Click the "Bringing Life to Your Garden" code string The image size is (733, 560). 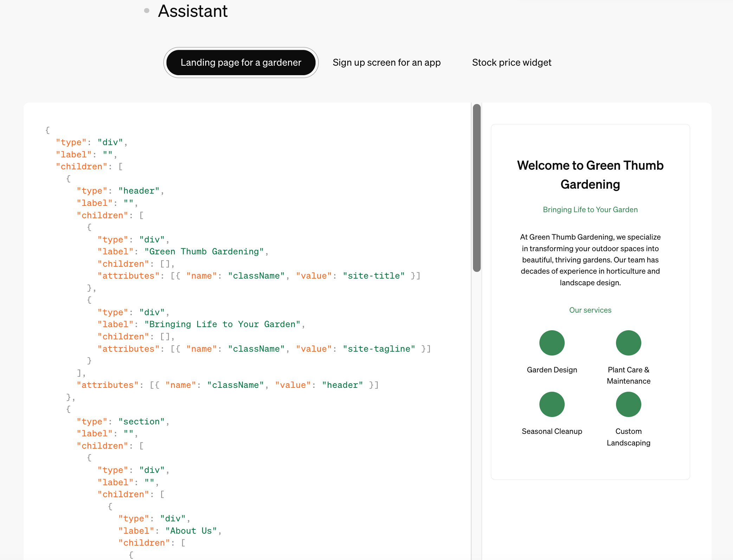222,324
